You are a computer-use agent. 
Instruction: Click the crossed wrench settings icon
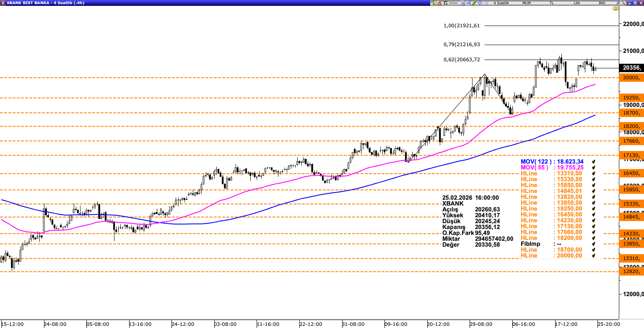click(623, 3)
